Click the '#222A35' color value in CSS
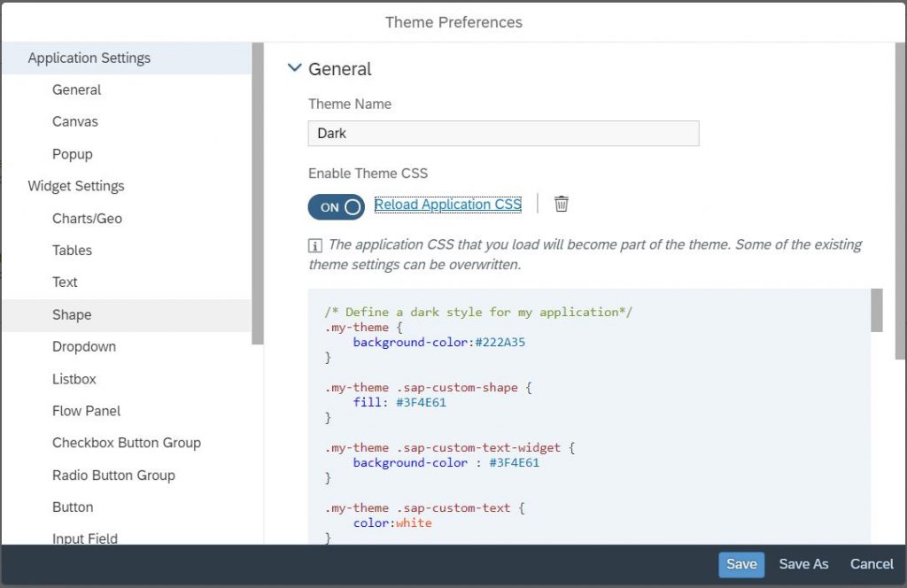 coord(500,343)
